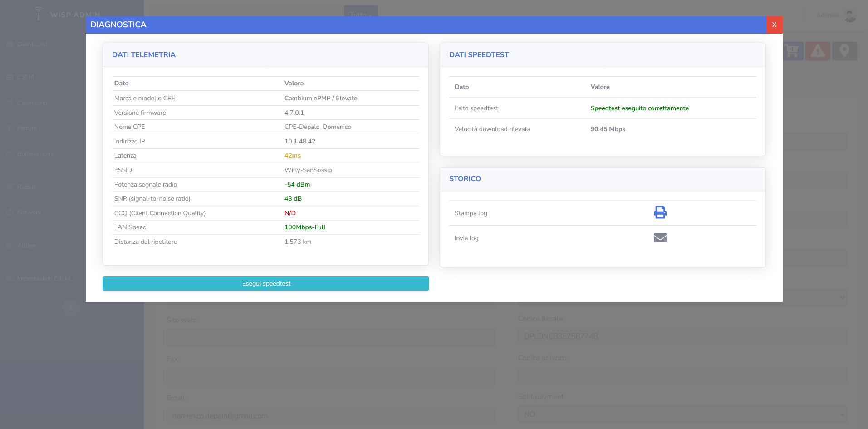Viewport: 868px width, 429px height.
Task: Focus the Sito web input field
Action: click(331, 338)
